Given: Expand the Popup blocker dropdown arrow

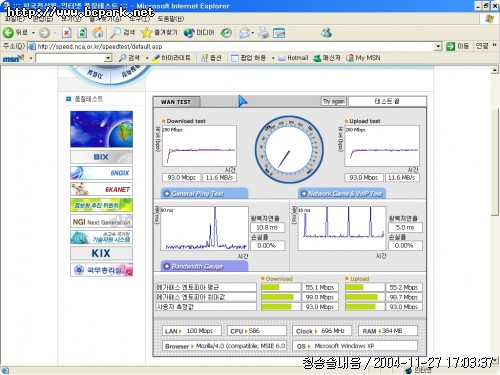Looking at the screenshot, I should tap(273, 58).
